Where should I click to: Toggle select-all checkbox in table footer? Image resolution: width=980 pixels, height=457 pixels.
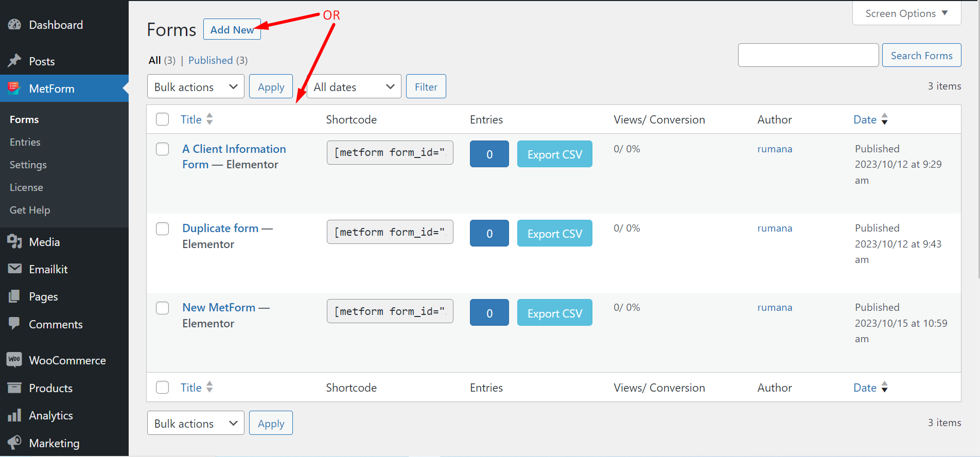[x=163, y=388]
